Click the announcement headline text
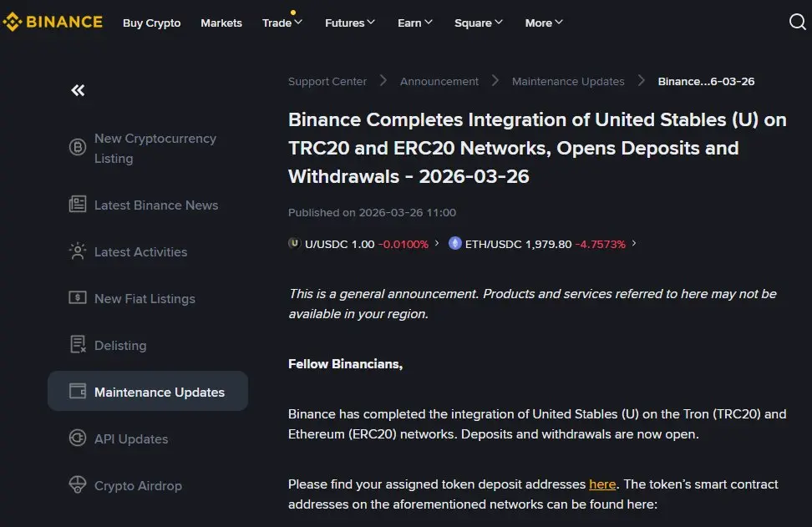812x527 pixels. (x=537, y=148)
